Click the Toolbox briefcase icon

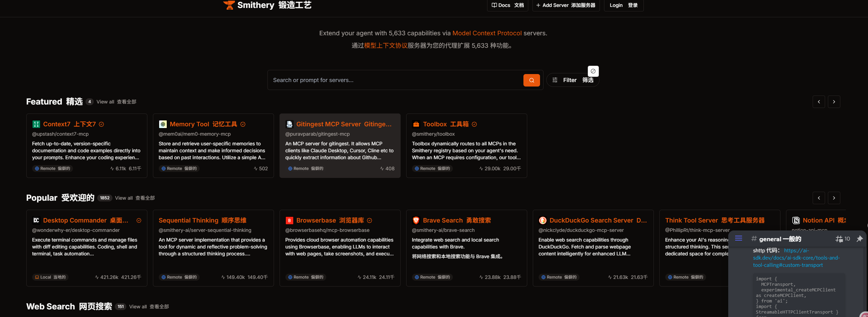pos(416,124)
